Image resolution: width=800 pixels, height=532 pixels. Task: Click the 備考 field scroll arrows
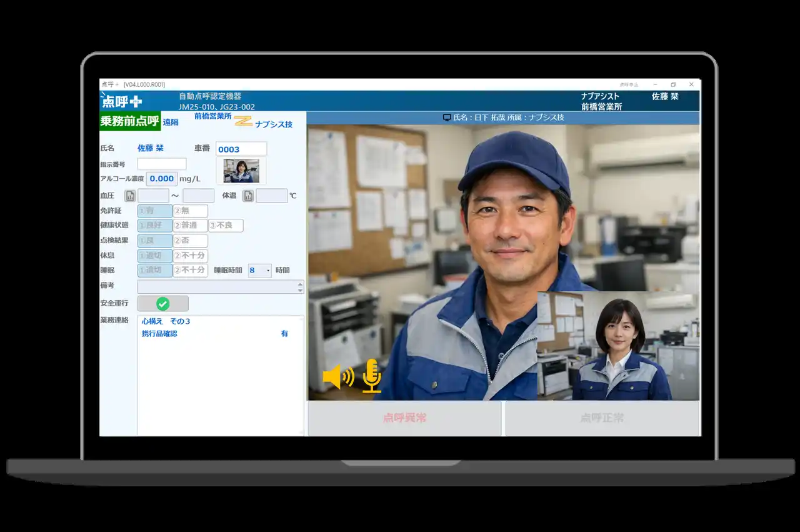tap(300, 287)
